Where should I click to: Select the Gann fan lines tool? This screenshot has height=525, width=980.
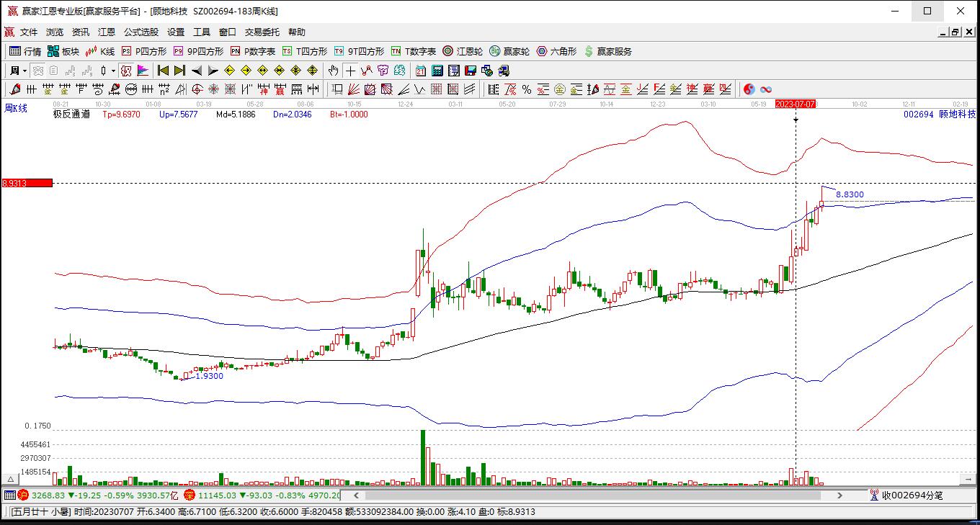click(x=354, y=89)
